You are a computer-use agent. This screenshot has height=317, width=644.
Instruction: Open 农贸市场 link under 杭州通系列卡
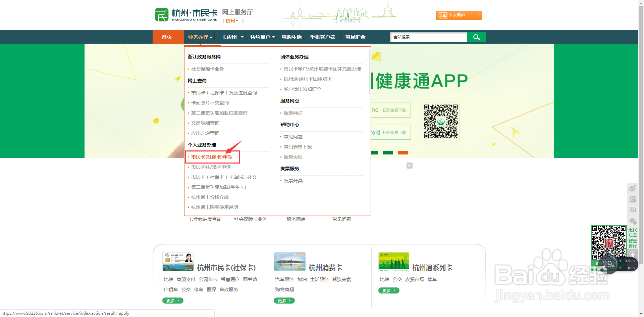[415, 279]
